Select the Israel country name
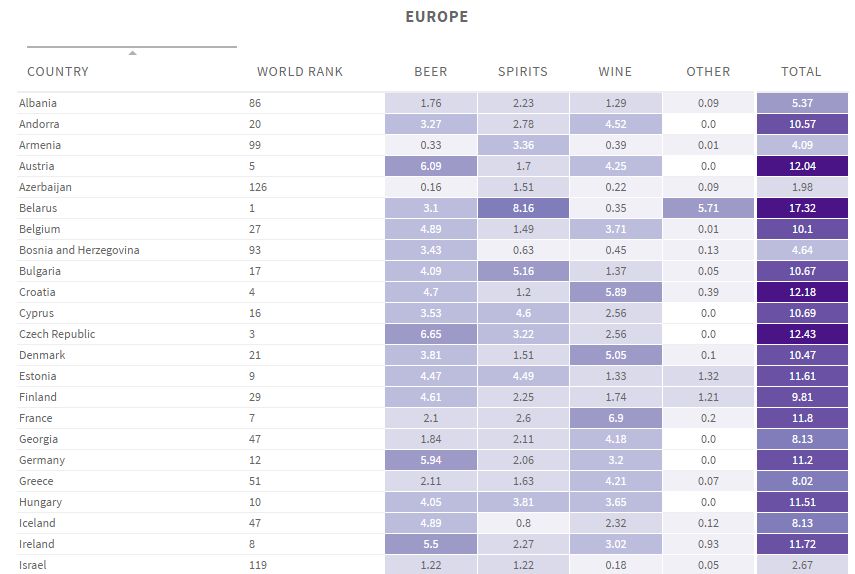This screenshot has height=574, width=855. (33, 565)
